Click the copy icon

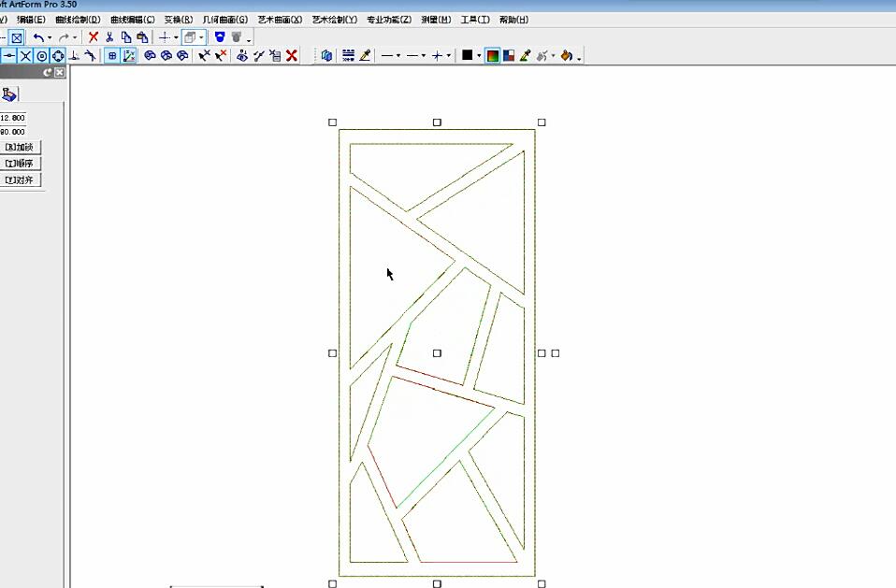125,37
